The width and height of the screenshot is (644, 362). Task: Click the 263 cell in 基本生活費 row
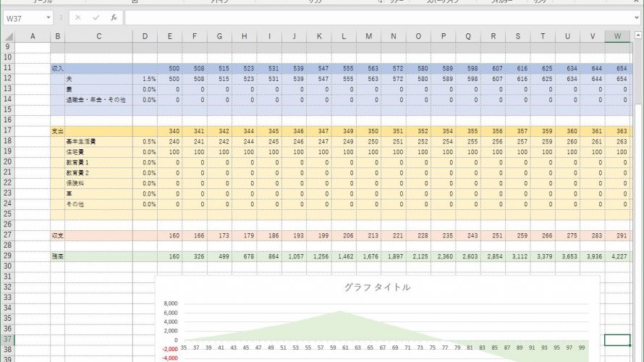[x=617, y=142]
